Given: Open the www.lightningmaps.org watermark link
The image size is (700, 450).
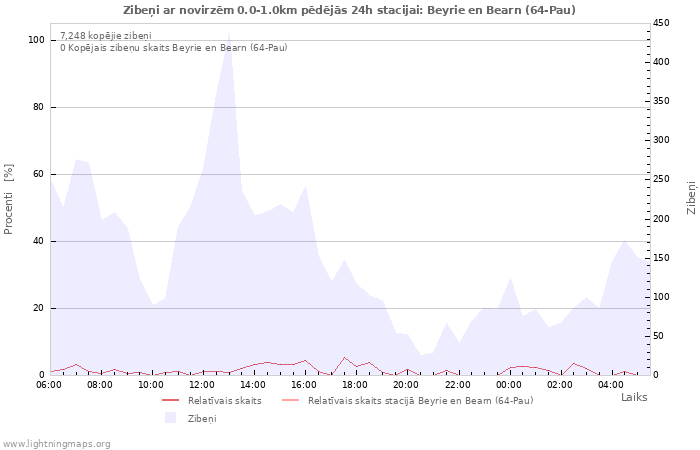Looking at the screenshot, I should [55, 444].
